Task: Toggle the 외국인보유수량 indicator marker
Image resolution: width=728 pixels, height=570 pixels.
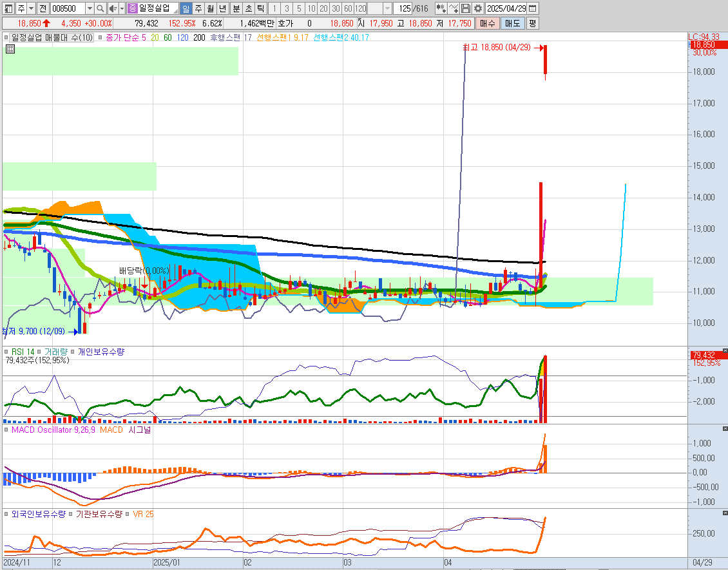Action: [6, 514]
